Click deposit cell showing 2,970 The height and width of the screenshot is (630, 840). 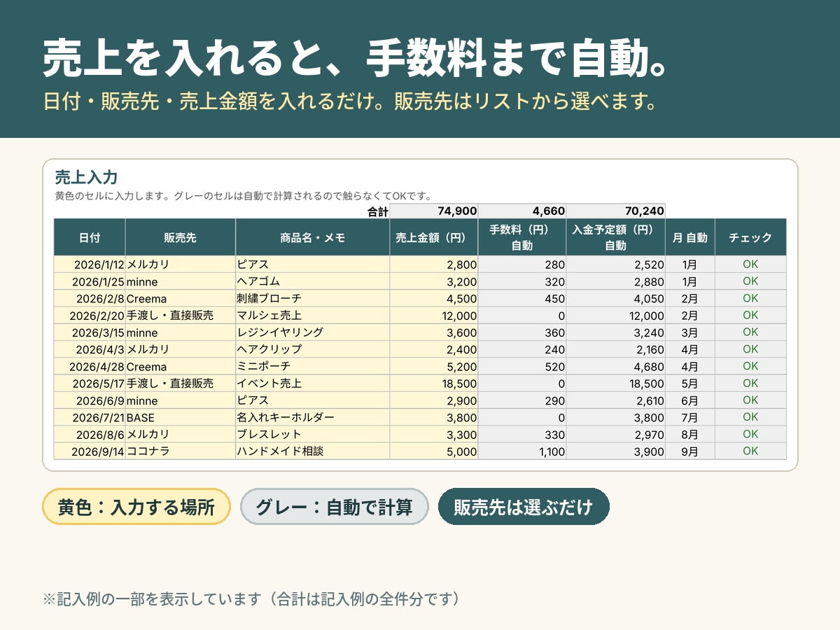(616, 434)
